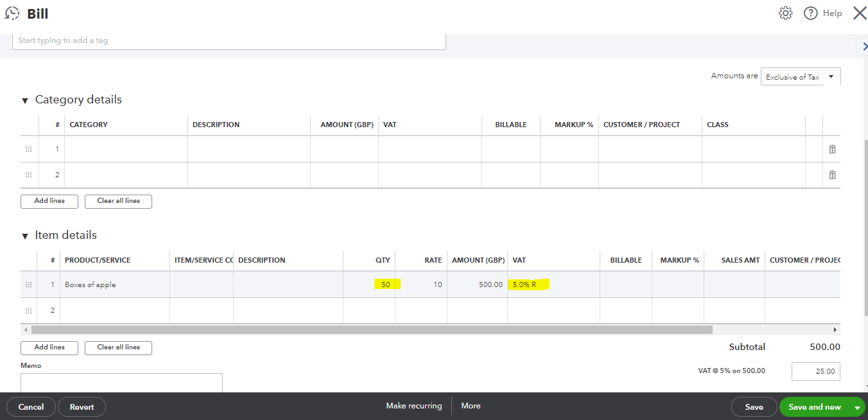Click Clear all lines under Category details
The image size is (868, 420).
pos(118,201)
